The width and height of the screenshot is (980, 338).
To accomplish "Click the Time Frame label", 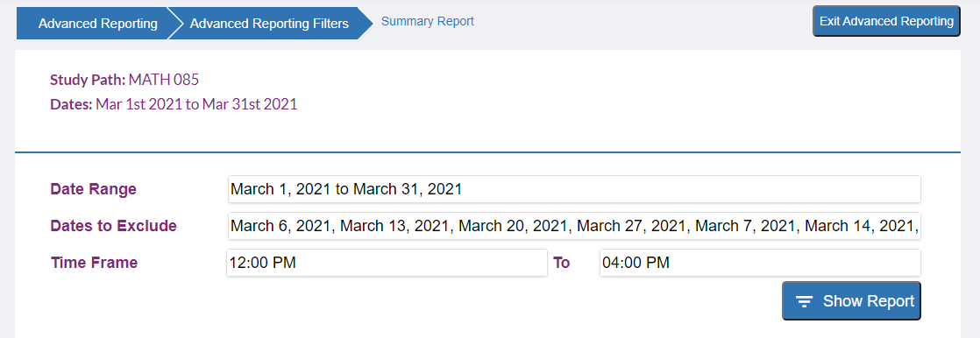I will point(94,263).
